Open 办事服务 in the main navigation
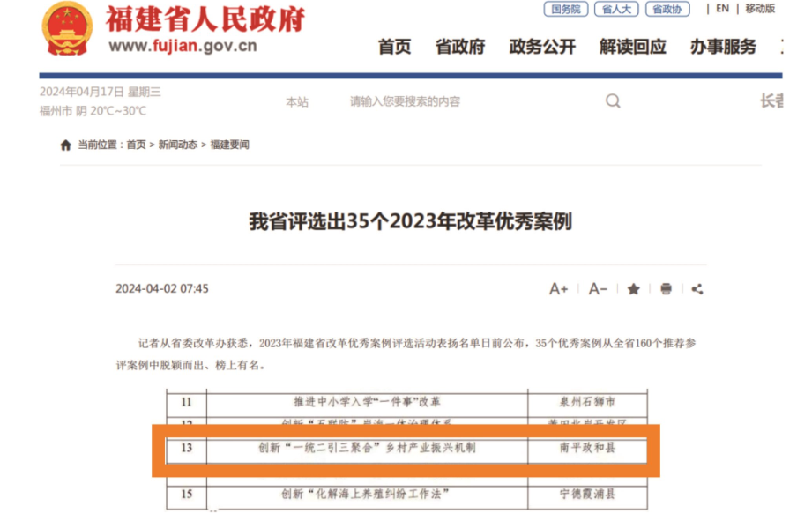The height and width of the screenshot is (521, 812). pyautogui.click(x=723, y=48)
